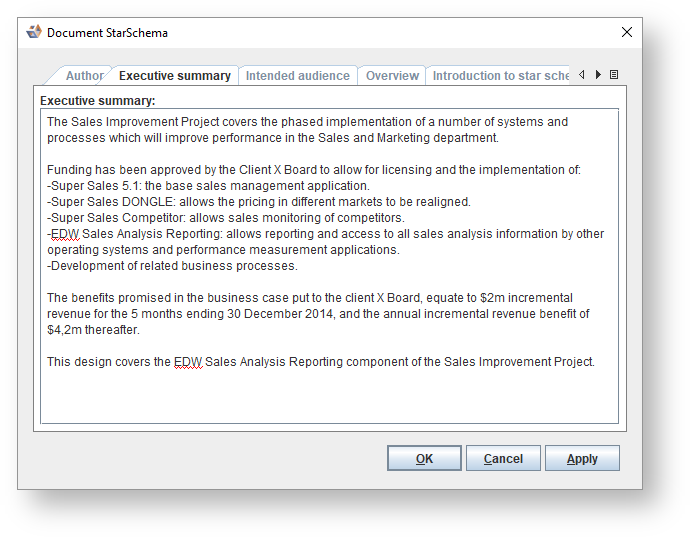Open the tab list menu icon
The image size is (691, 538).
pyautogui.click(x=614, y=75)
